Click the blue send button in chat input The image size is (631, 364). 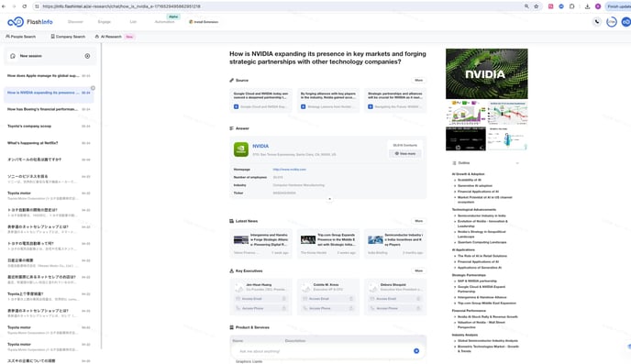coord(416,351)
